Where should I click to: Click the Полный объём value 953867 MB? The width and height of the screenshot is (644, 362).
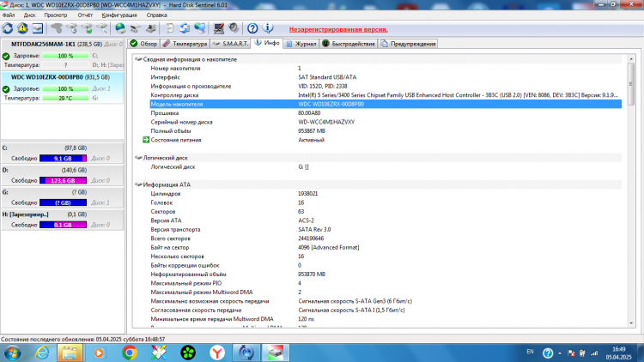(312, 131)
